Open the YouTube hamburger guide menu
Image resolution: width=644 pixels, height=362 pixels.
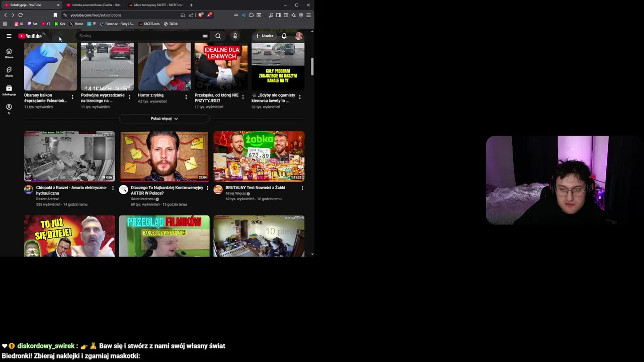[x=9, y=36]
